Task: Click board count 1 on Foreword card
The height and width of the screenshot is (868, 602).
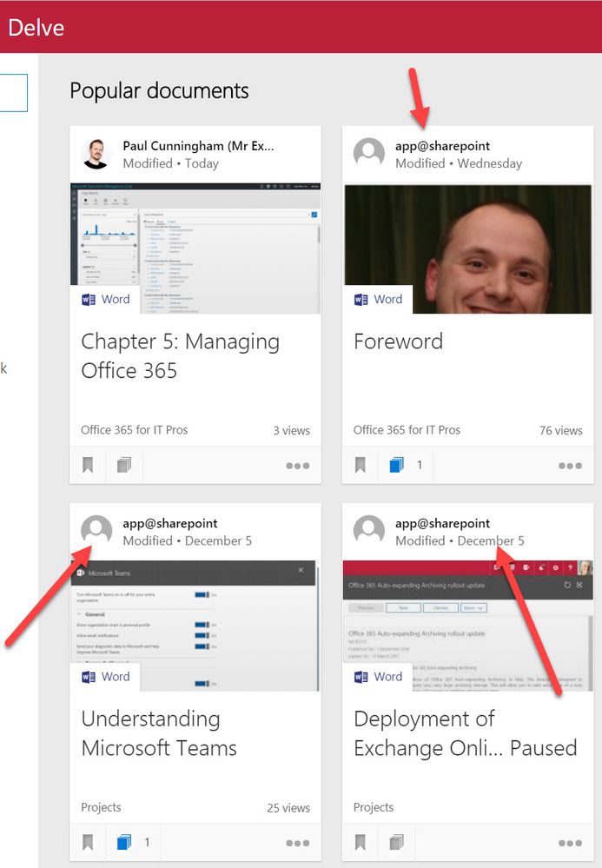Action: coord(420,465)
